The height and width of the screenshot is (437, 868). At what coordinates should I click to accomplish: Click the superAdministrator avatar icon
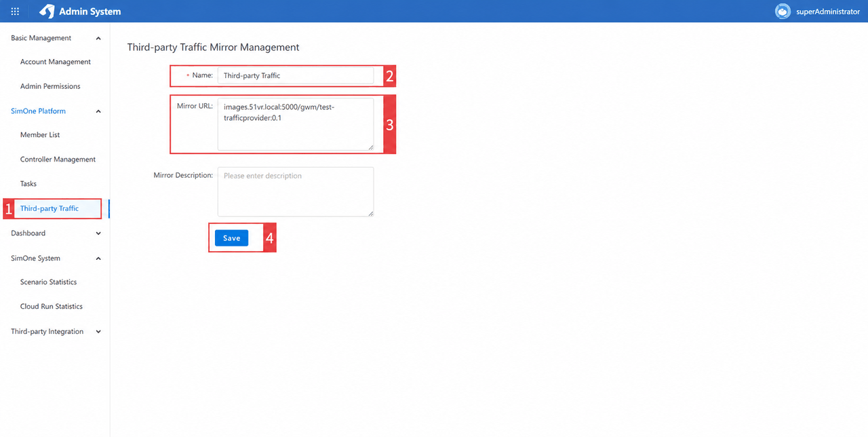point(783,12)
